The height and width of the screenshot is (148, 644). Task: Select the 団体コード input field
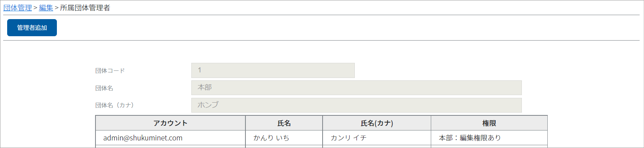click(273, 70)
